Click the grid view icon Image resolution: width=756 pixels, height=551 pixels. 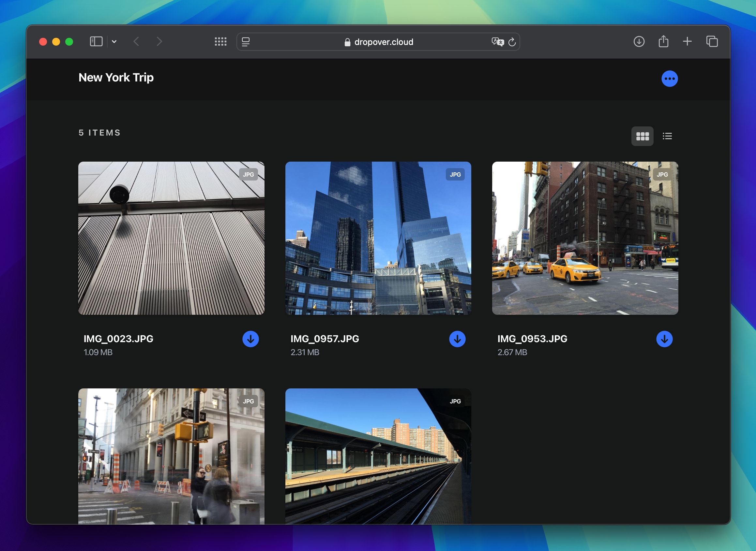click(642, 136)
